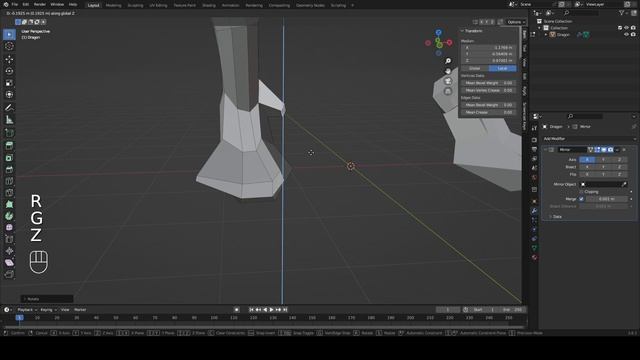Switch perspective/orthographic projection icon
The image size is (640, 360).
(x=448, y=91)
